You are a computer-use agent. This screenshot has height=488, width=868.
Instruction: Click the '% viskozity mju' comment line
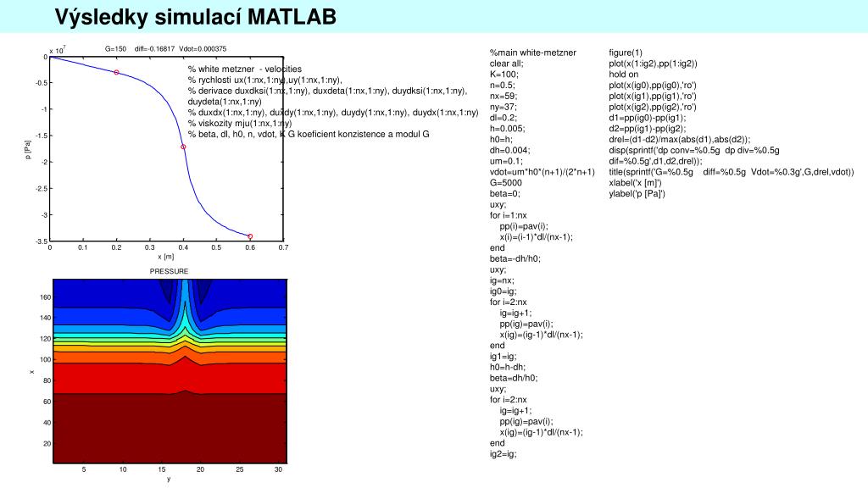pyautogui.click(x=240, y=124)
